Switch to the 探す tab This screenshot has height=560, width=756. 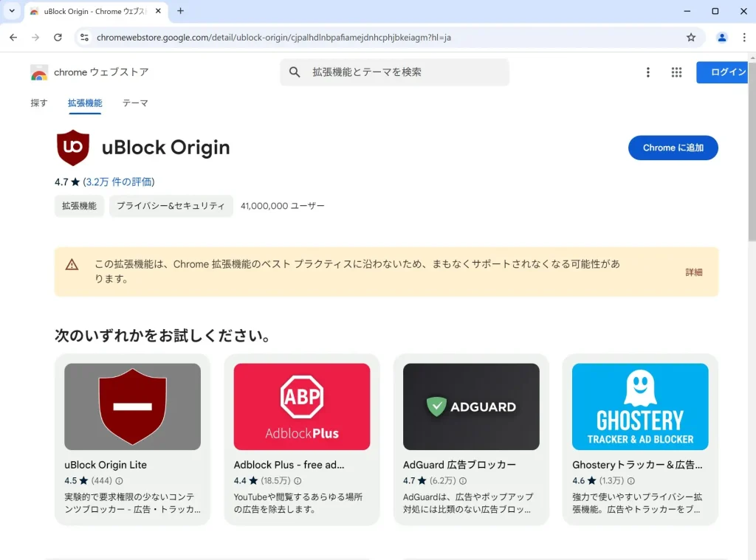(x=38, y=103)
